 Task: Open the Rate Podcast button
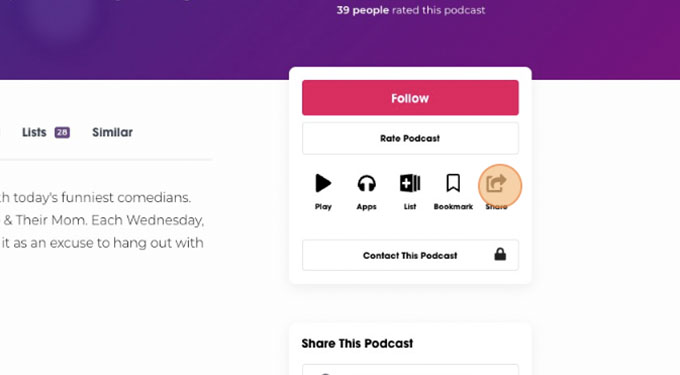pyautogui.click(x=410, y=138)
